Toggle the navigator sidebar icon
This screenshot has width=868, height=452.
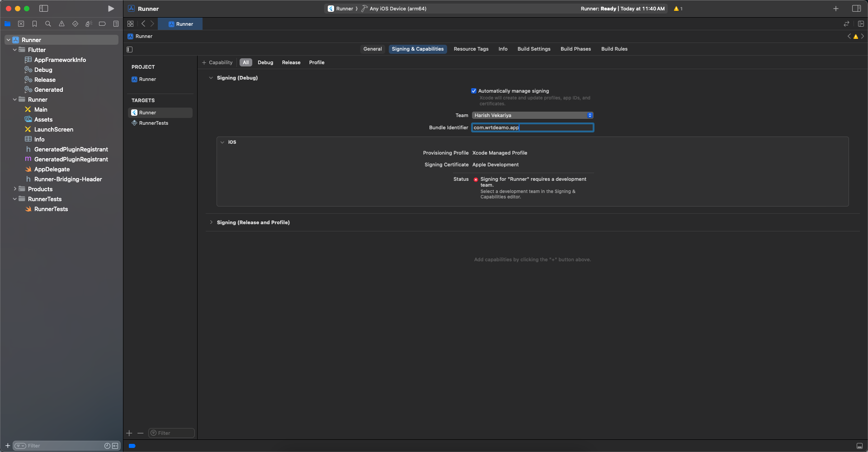click(44, 9)
